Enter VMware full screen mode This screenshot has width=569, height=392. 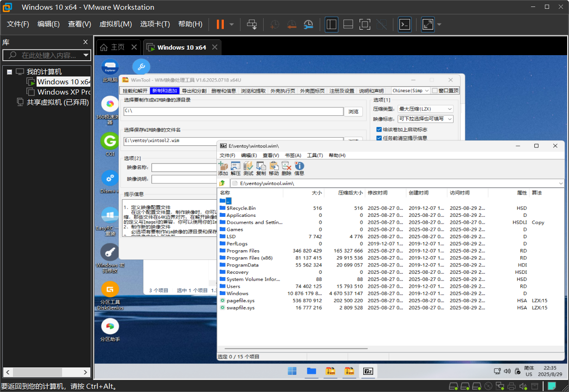(x=428, y=24)
